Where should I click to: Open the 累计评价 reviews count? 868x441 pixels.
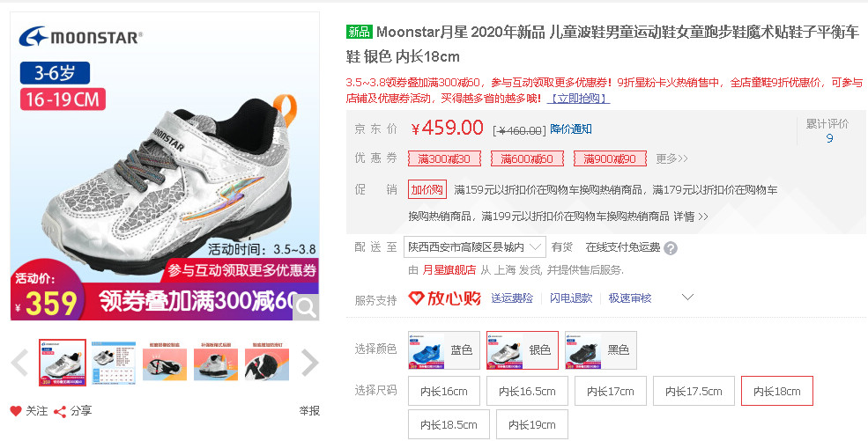[829, 138]
